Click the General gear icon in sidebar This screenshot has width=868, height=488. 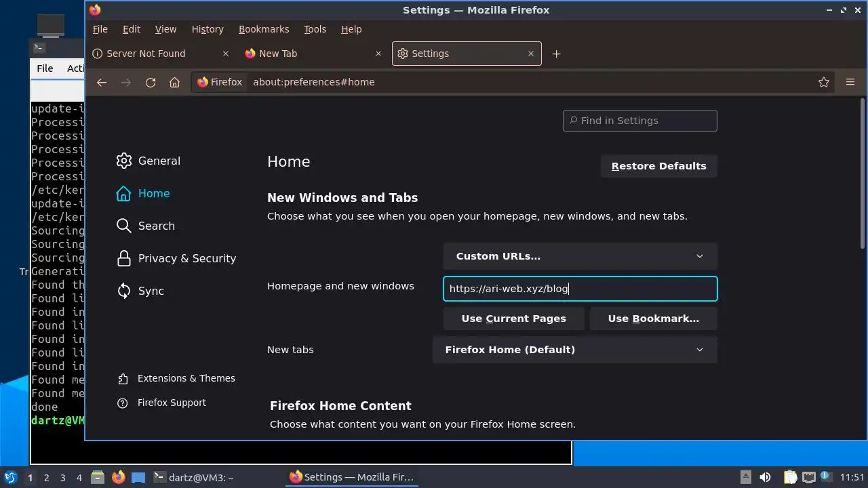click(123, 161)
